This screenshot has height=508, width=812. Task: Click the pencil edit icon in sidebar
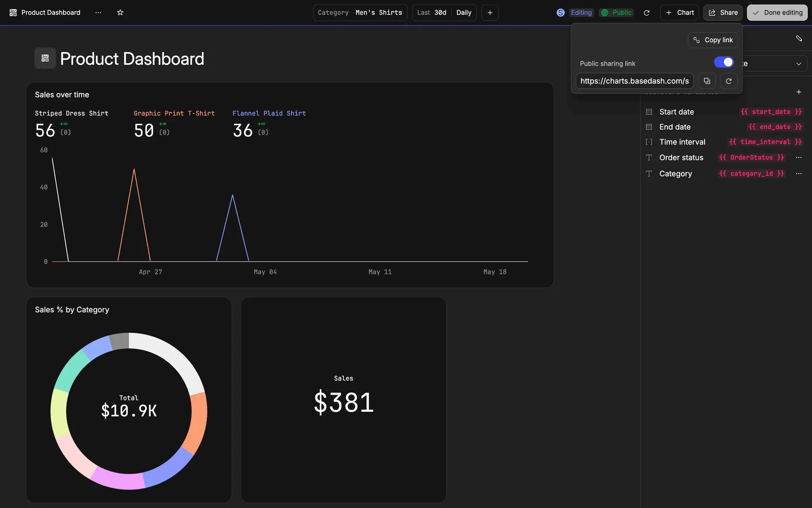click(798, 39)
